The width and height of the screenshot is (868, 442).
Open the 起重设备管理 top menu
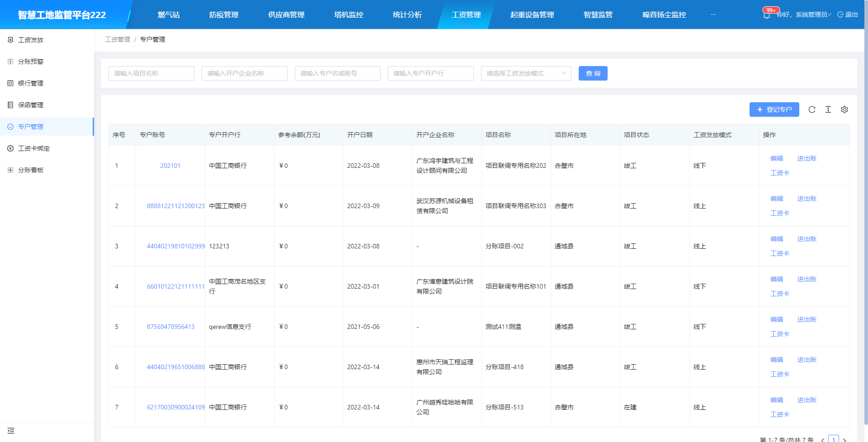(532, 14)
